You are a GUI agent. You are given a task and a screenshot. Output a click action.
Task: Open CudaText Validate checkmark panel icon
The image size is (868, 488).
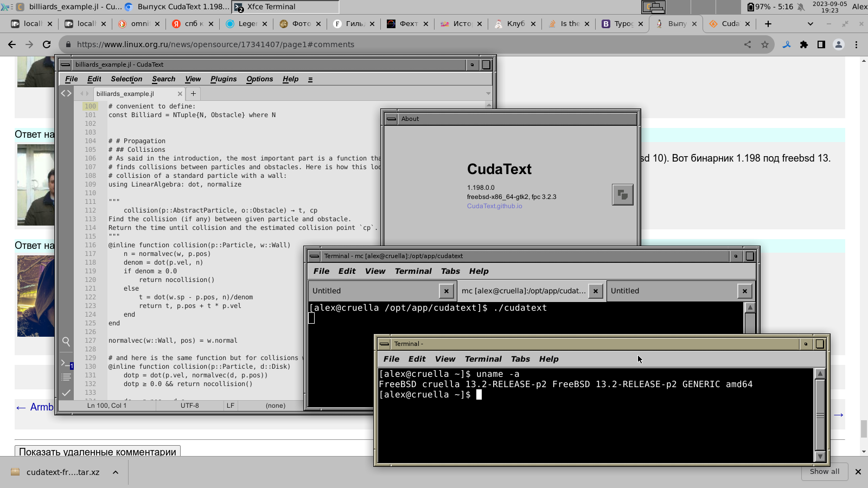click(x=66, y=392)
